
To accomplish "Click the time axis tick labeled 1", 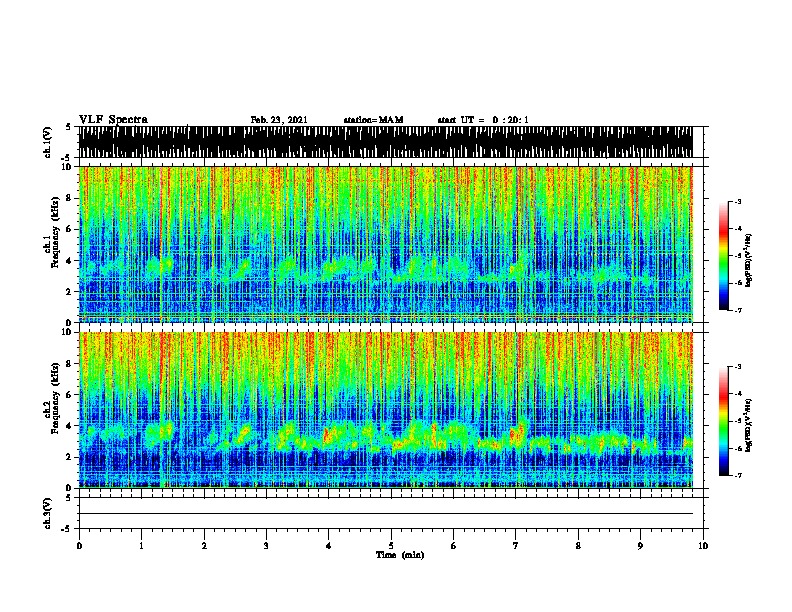I will click(141, 546).
